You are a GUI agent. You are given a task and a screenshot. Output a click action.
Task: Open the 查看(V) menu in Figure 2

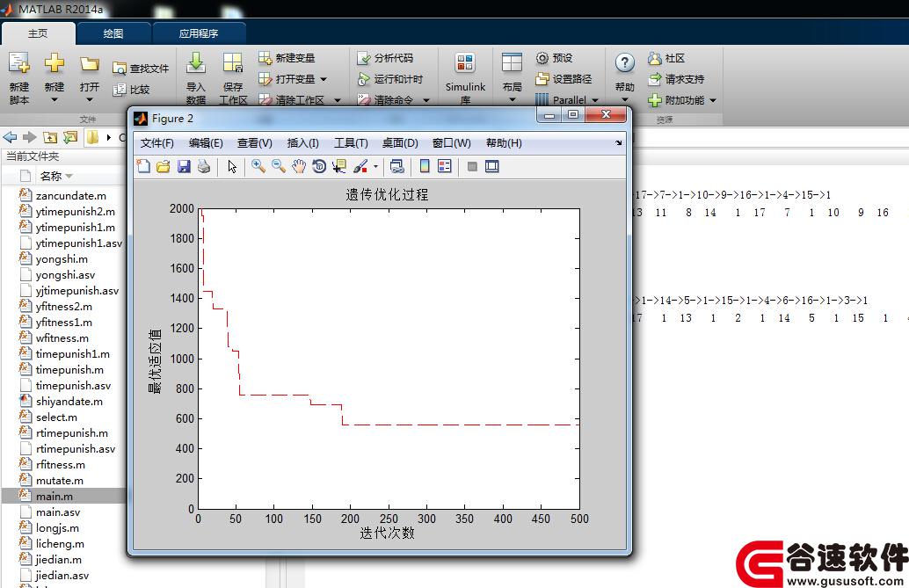(254, 142)
